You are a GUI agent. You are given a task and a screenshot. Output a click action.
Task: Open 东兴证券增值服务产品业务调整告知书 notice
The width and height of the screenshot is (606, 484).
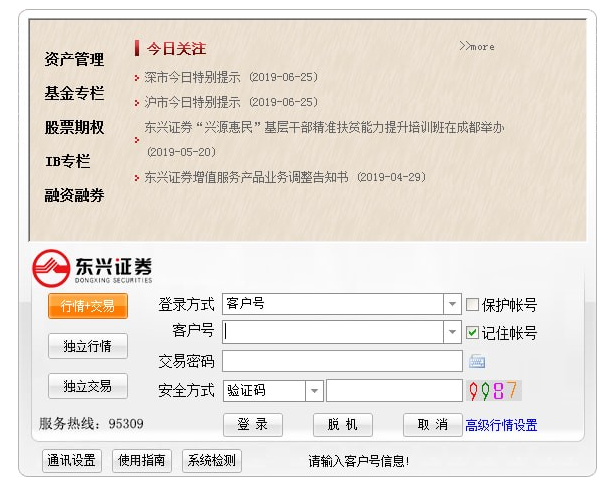285,177
